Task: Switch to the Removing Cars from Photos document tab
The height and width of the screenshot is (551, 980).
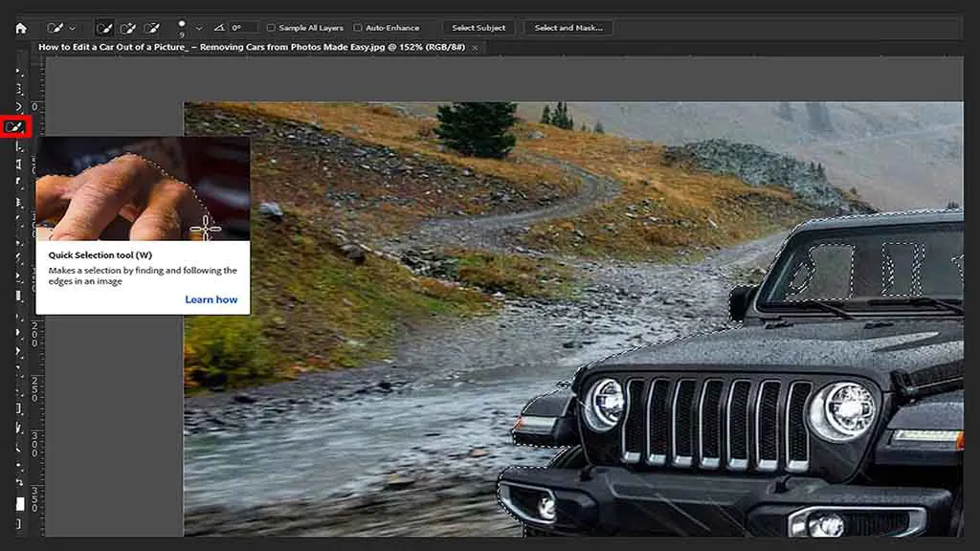Action: pyautogui.click(x=252, y=47)
